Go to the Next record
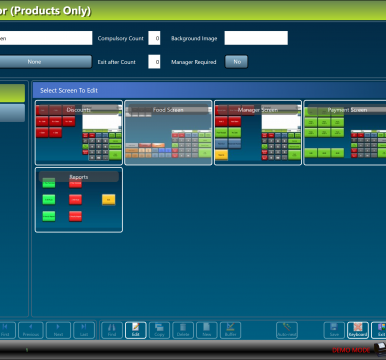Image resolution: width=386 pixels, height=360 pixels. click(x=58, y=330)
